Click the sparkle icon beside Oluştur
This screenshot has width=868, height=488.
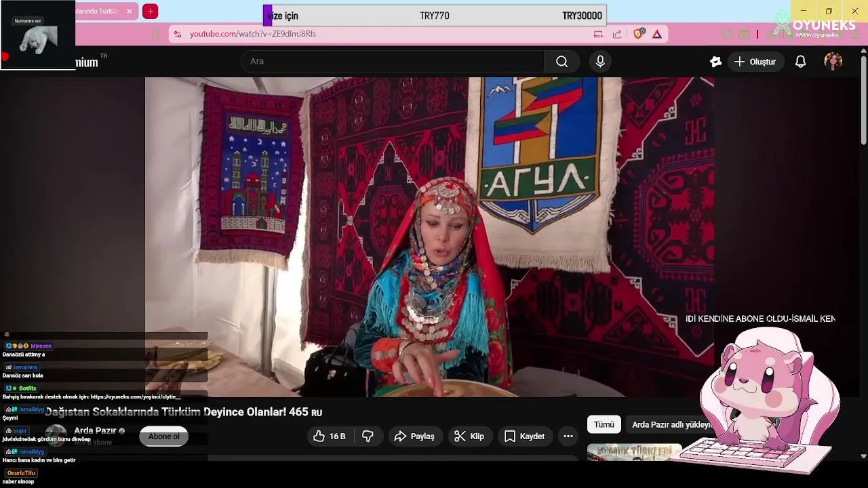point(715,62)
